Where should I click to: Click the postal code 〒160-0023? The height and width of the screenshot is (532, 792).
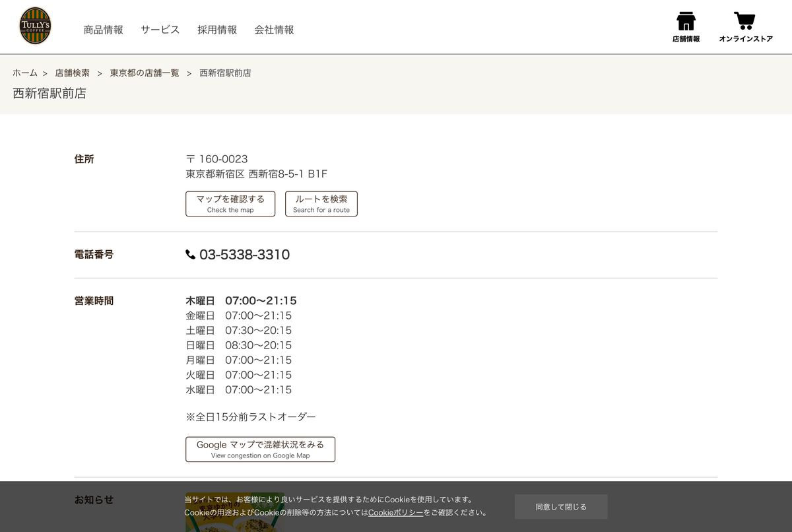217,159
